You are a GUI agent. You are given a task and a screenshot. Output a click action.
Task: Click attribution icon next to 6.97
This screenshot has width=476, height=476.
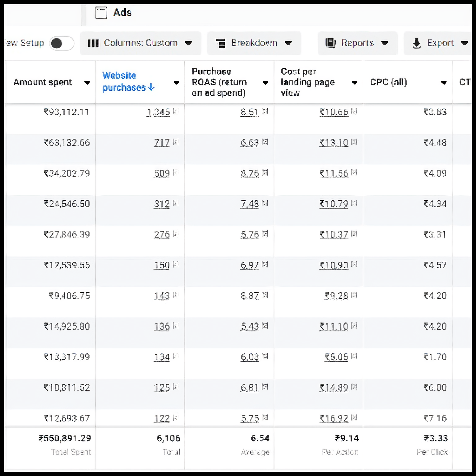coord(265,264)
